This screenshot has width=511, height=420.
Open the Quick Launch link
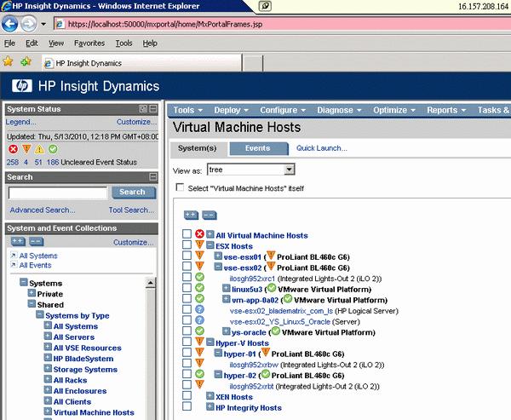point(322,148)
